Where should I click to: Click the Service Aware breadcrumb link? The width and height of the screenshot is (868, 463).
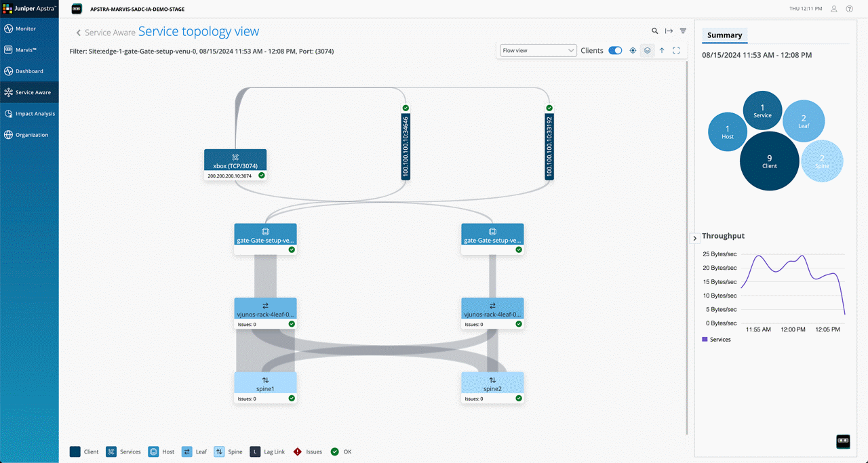click(112, 32)
